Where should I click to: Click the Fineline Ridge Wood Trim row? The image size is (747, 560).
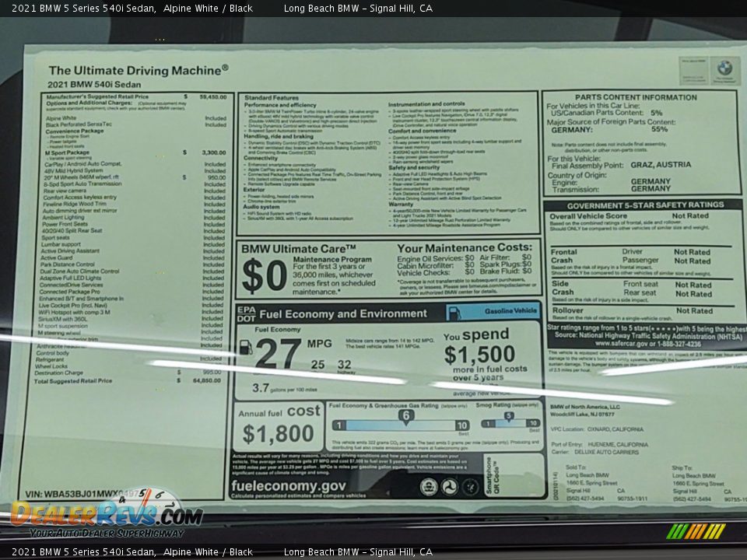tap(134, 204)
